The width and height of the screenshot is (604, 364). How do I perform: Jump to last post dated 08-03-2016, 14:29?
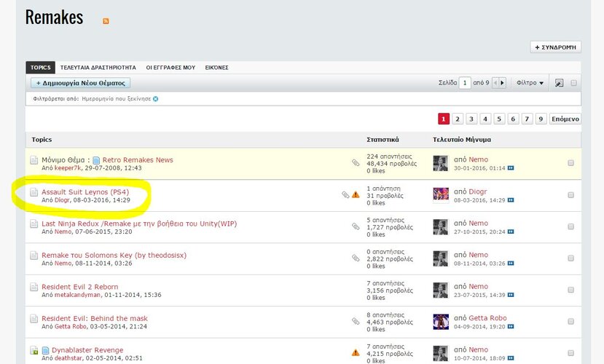tap(511, 200)
